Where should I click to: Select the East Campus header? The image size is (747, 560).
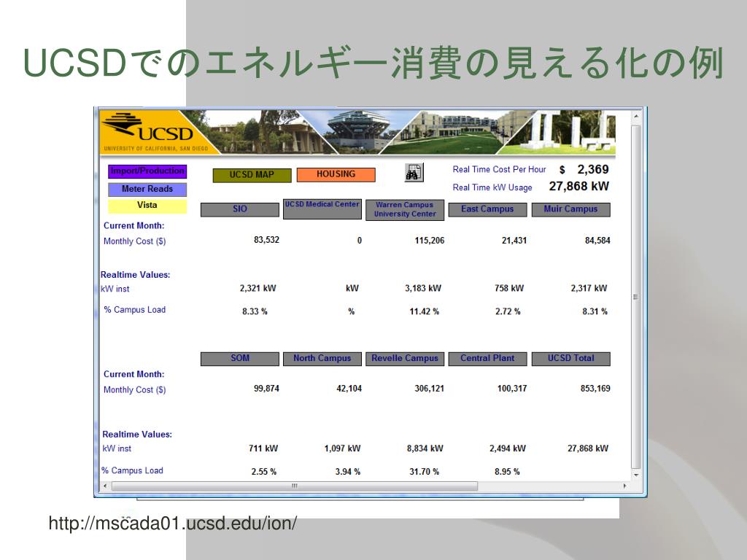coord(487,209)
